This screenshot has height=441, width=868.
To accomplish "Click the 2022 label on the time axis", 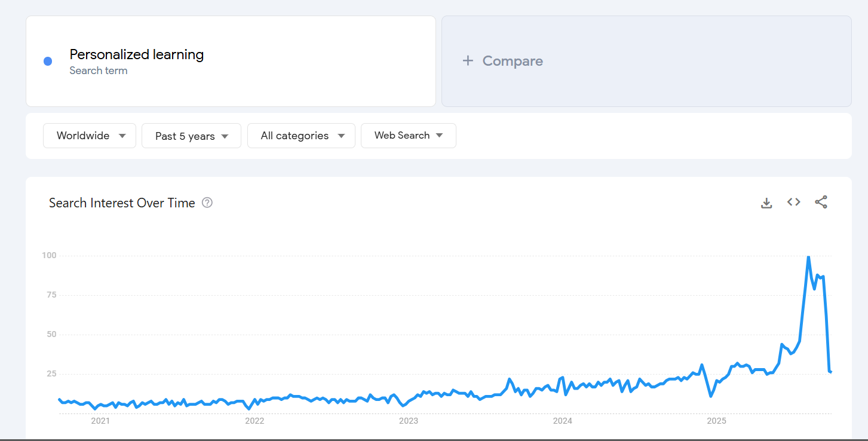I will pyautogui.click(x=254, y=421).
